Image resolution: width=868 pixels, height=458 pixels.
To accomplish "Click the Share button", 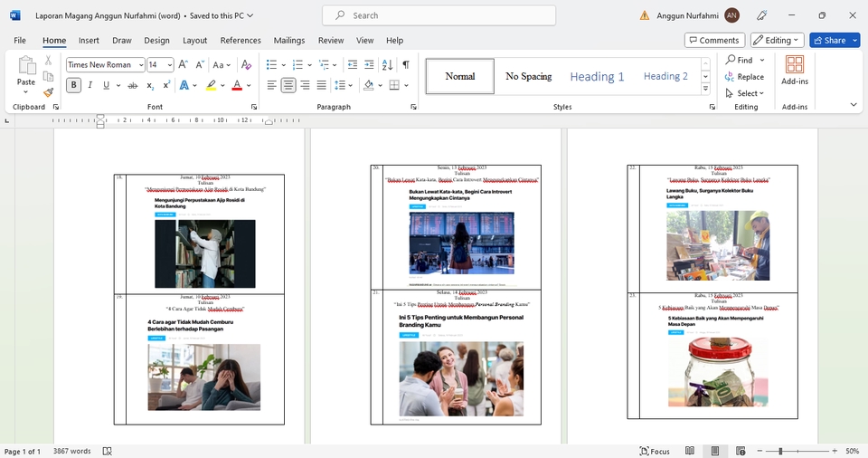I will [829, 40].
